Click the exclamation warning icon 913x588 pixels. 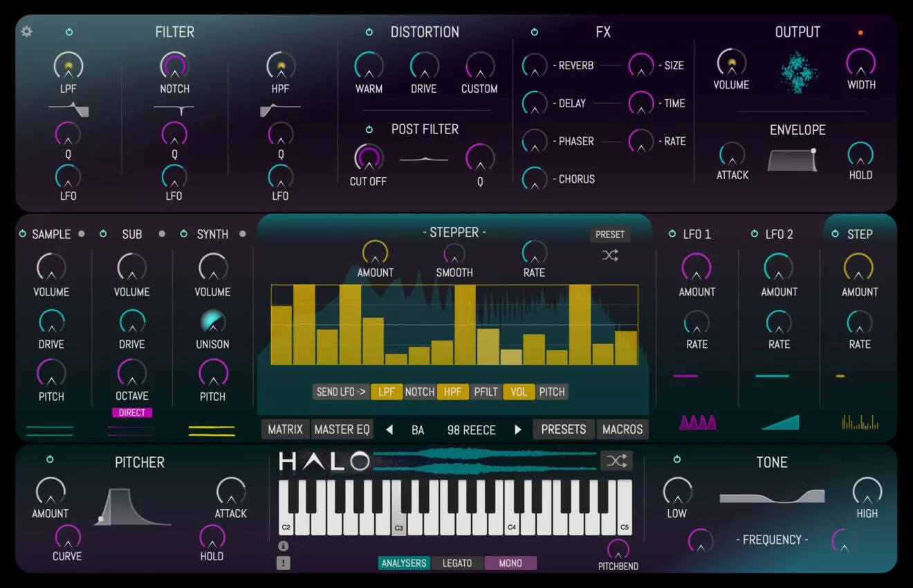click(283, 562)
